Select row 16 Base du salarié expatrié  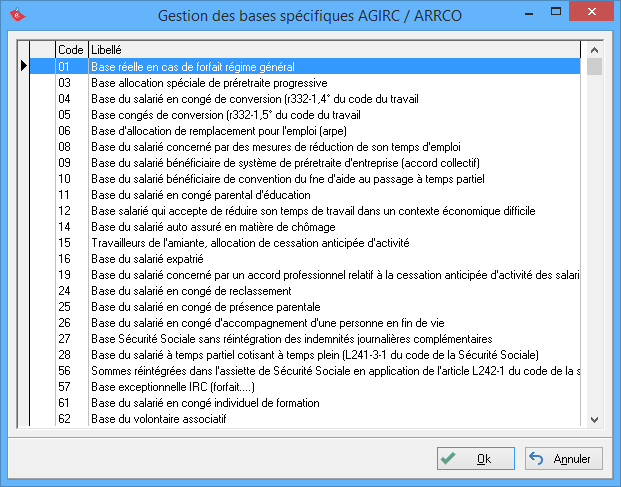300,258
